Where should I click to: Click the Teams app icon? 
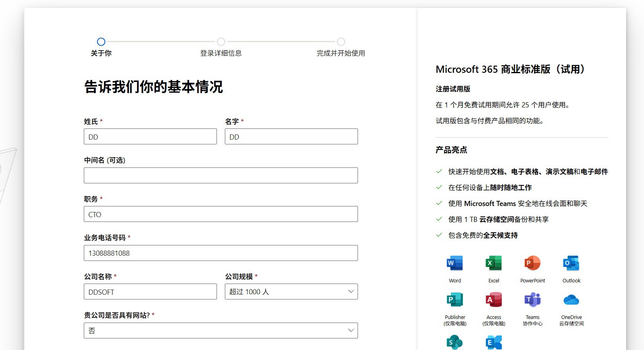click(532, 300)
